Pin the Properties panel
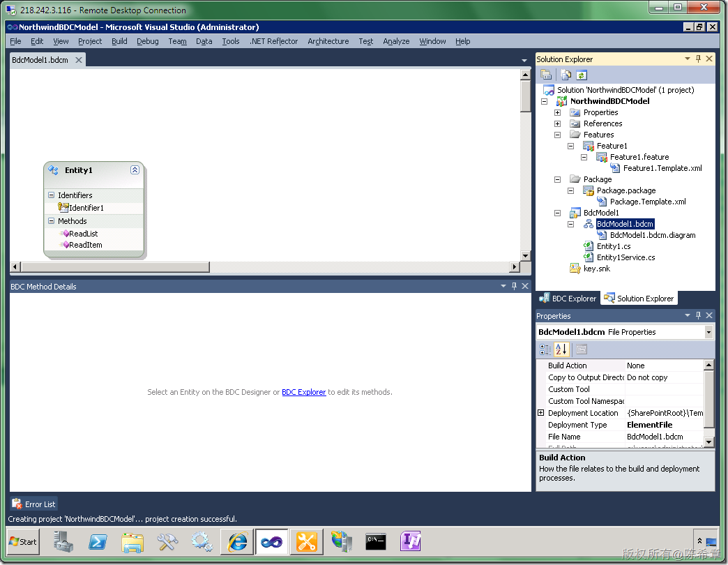The width and height of the screenshot is (728, 565). [698, 315]
